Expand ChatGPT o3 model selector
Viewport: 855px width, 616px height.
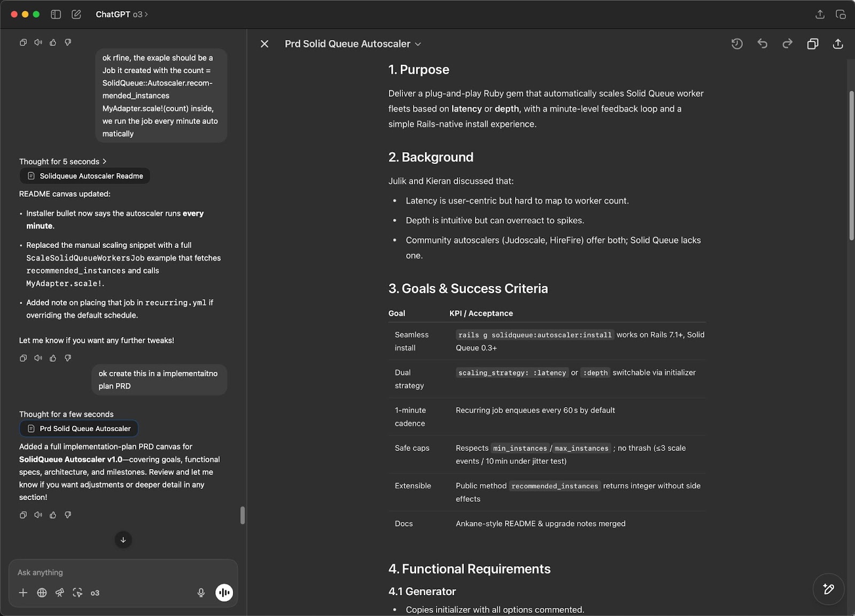point(122,14)
